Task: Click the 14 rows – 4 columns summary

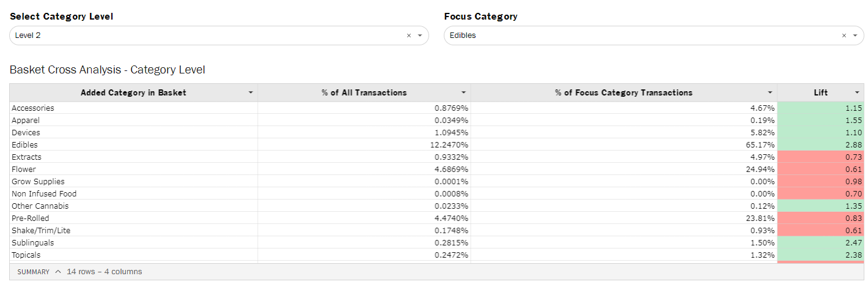Action: click(x=104, y=272)
